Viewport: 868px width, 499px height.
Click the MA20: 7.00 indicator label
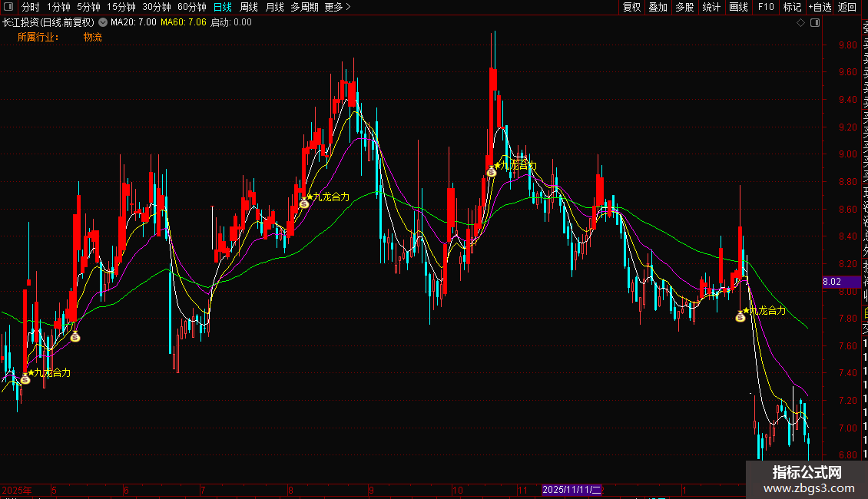[x=134, y=23]
